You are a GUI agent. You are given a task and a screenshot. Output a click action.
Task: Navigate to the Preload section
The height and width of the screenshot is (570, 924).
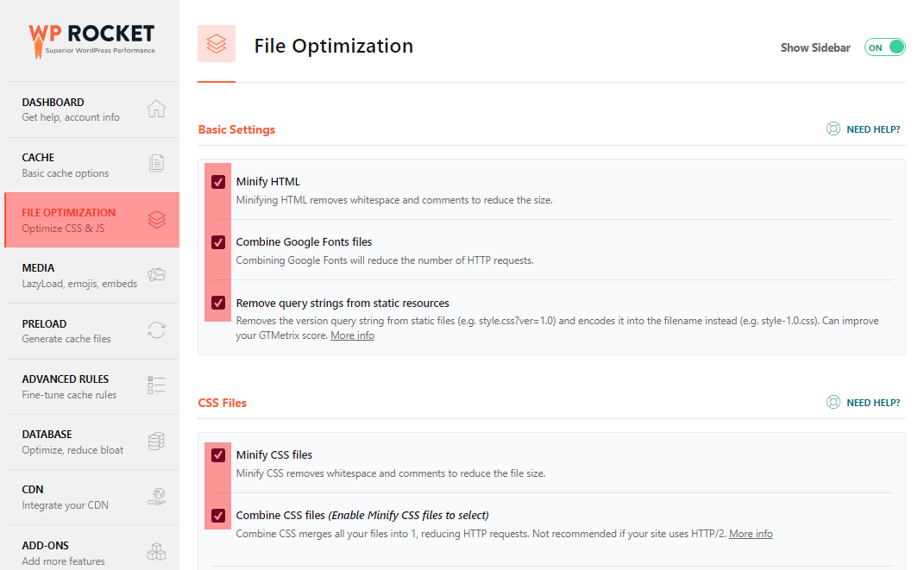[x=92, y=331]
